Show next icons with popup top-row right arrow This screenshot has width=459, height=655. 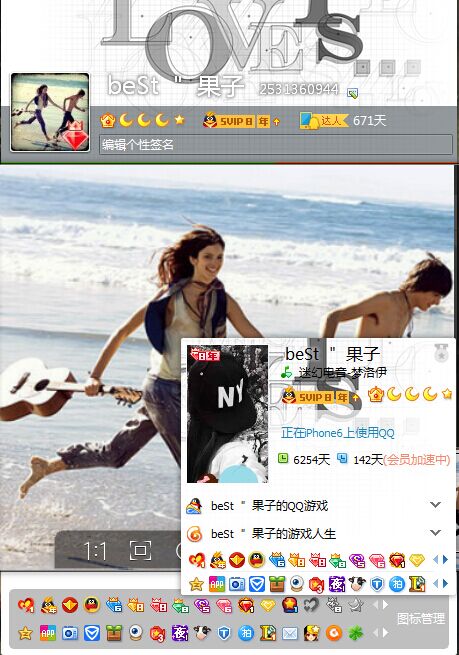tap(446, 559)
